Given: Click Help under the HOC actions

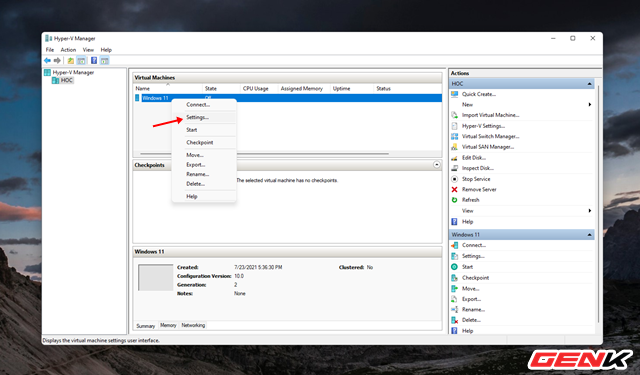Looking at the screenshot, I should [x=467, y=222].
